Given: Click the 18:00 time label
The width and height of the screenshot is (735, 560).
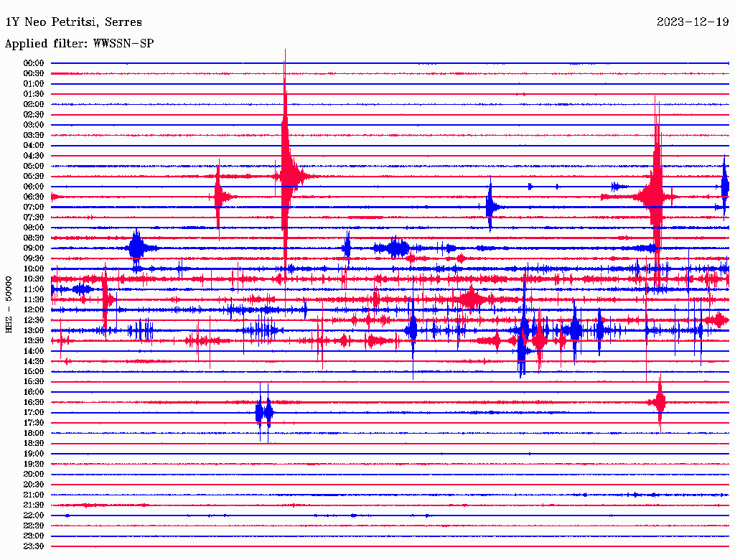Looking at the screenshot, I should pos(34,434).
